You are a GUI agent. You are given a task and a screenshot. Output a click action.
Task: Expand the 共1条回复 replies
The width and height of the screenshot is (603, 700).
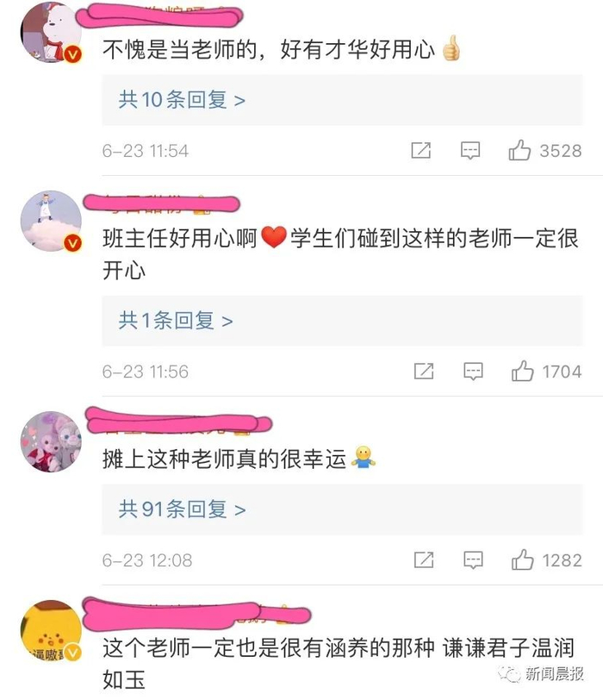[342, 321]
